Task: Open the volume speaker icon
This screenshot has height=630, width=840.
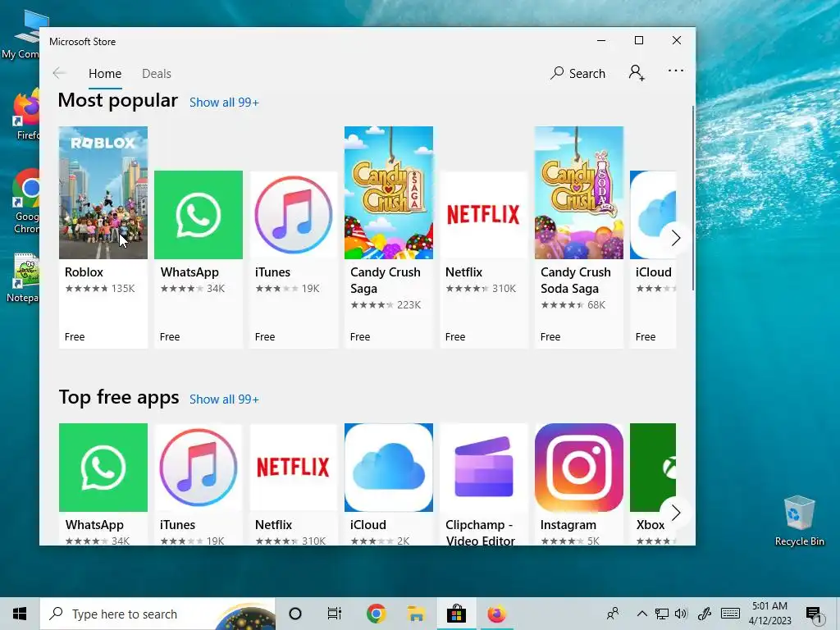Action: click(x=681, y=614)
